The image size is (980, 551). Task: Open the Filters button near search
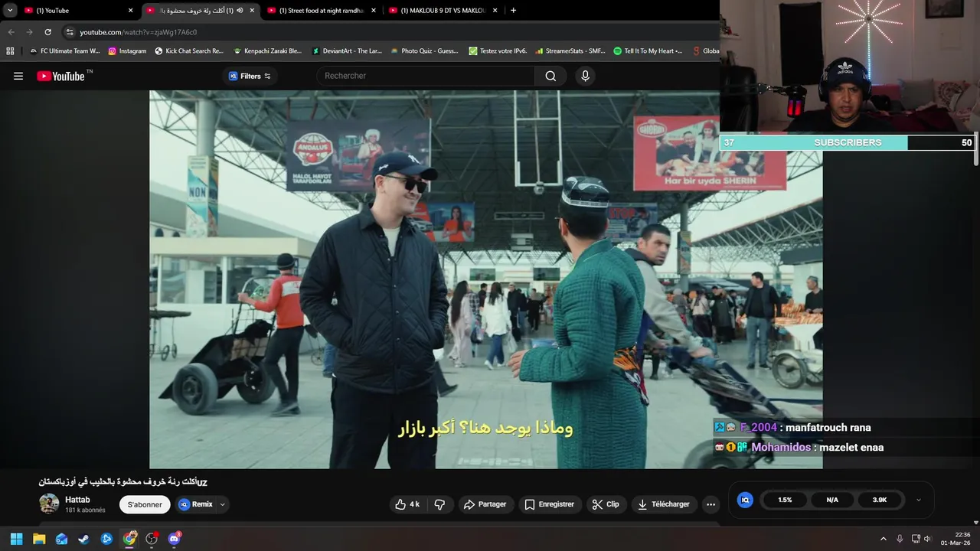pos(250,76)
